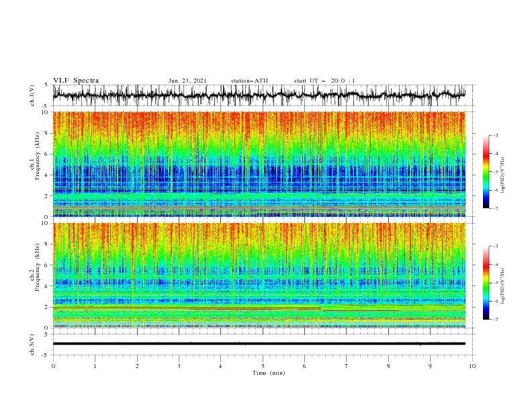Click the "10" kHz tick of ch.2 spectrogram
The height and width of the screenshot is (411, 532).
(x=46, y=223)
